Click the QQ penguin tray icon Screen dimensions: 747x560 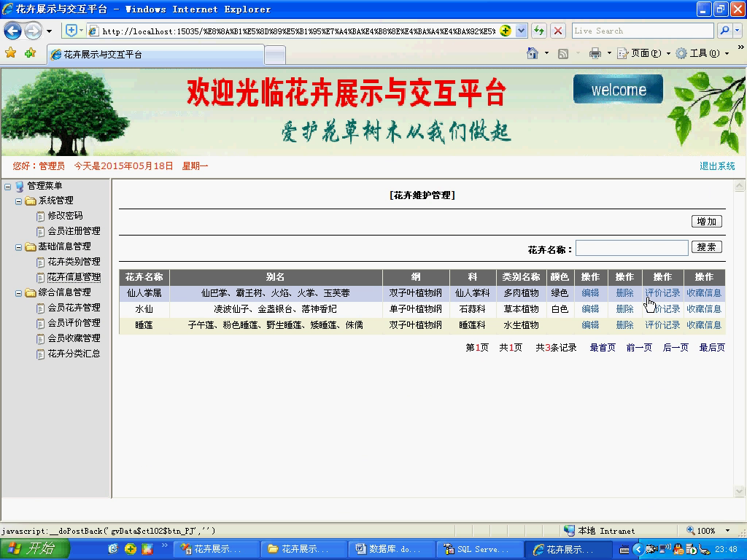point(678,550)
